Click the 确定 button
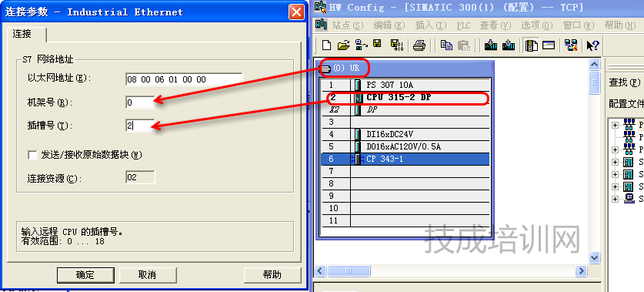The image size is (644, 292). (85, 275)
